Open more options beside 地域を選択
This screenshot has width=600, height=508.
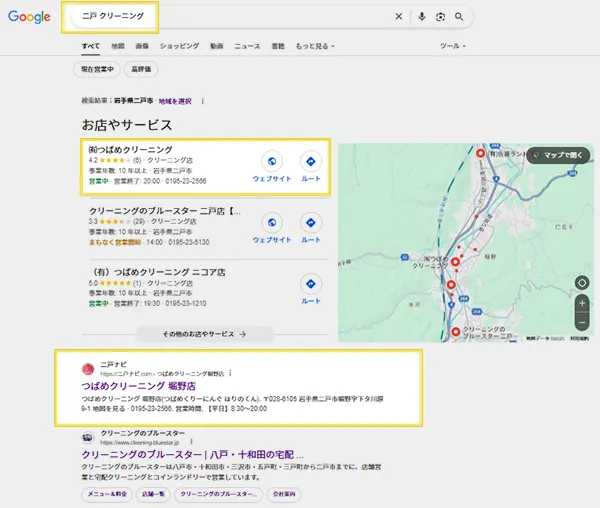click(202, 101)
